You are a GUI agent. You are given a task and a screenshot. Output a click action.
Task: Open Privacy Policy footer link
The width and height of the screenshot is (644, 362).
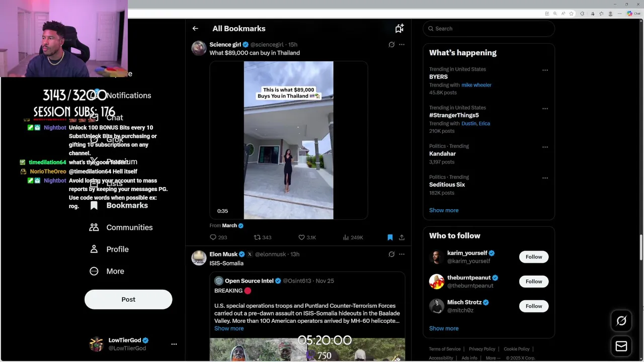click(x=482, y=349)
